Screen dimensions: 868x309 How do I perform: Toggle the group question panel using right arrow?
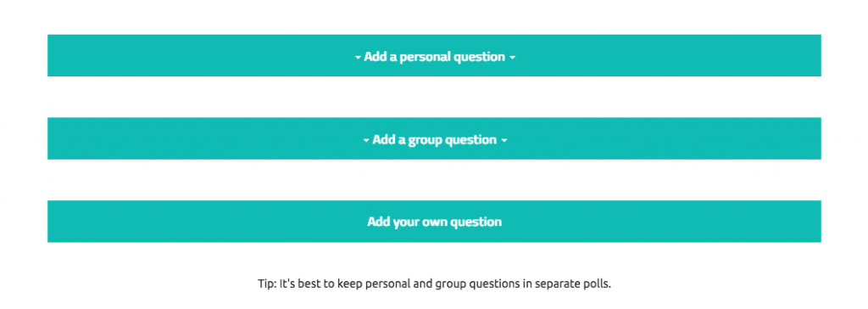pyautogui.click(x=504, y=141)
